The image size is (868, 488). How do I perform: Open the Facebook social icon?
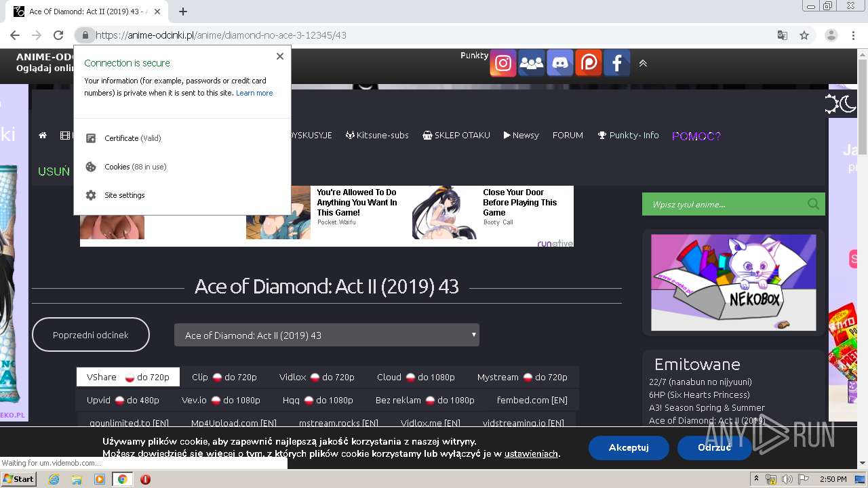617,63
